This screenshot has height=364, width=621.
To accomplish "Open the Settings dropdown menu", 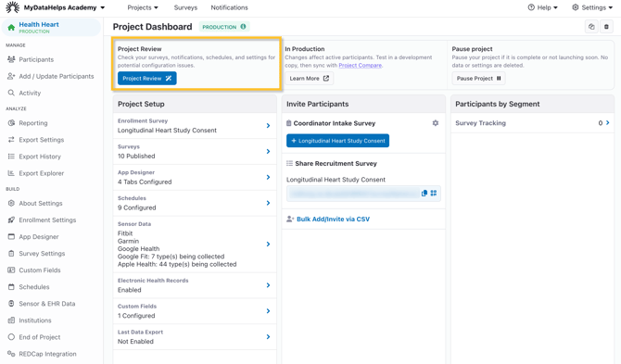I will point(592,7).
